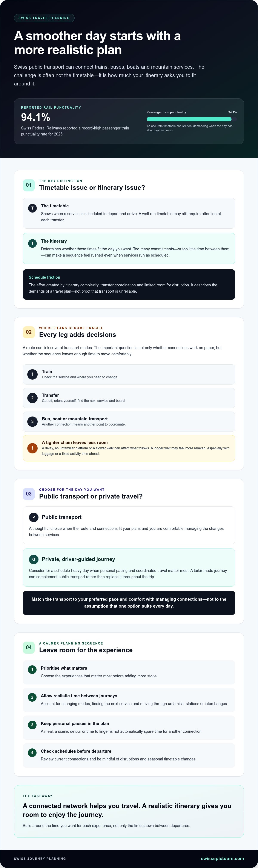Click the section 03 purple number badge
Viewport: 258px width, 868px height.
(29, 494)
